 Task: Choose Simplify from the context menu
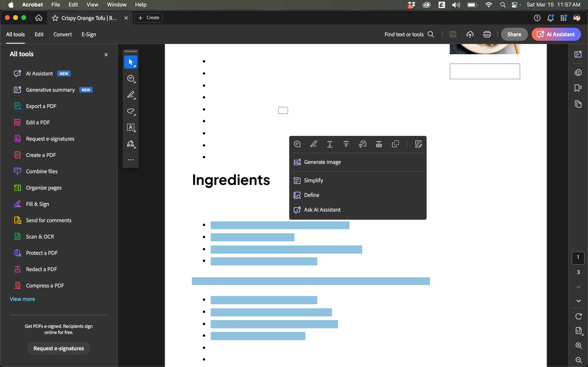313,180
